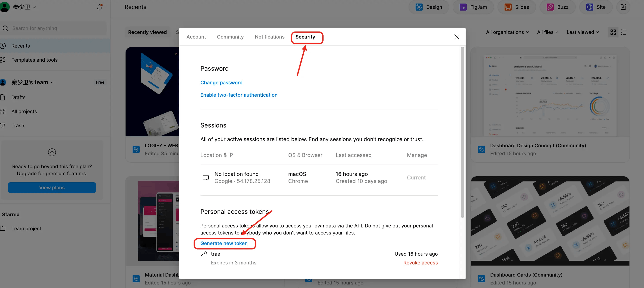644x288 pixels.
Task: Click the settings dialog scrollbar
Action: coord(462,132)
